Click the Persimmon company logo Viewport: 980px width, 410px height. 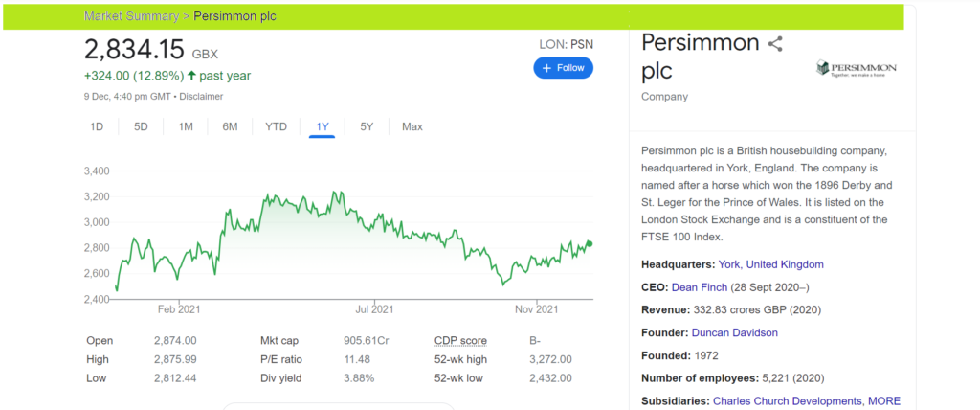(x=856, y=68)
